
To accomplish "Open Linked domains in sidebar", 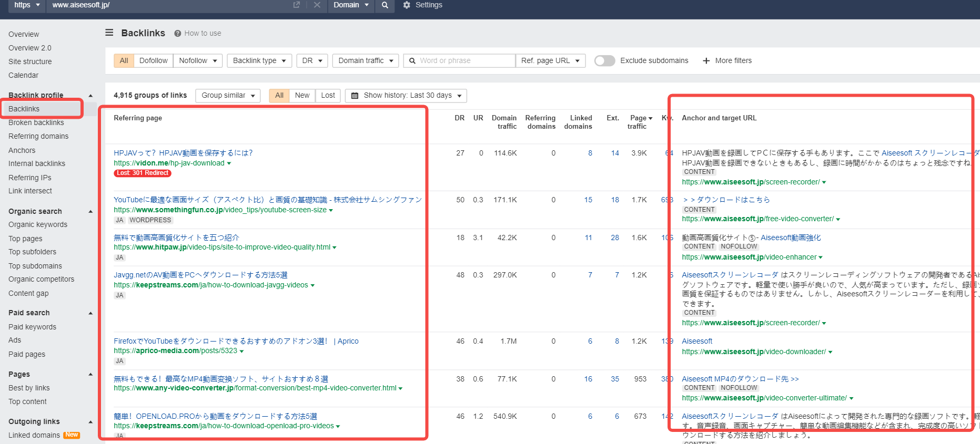I will click(x=34, y=435).
